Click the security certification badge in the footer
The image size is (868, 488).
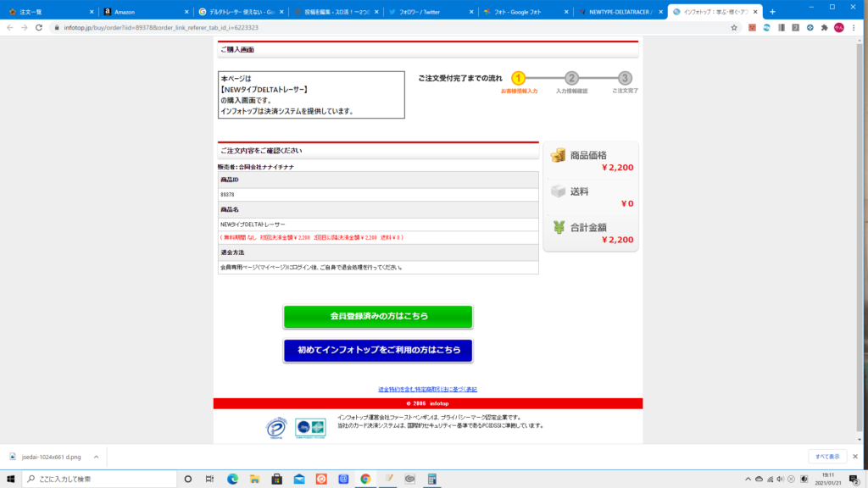[x=310, y=428]
